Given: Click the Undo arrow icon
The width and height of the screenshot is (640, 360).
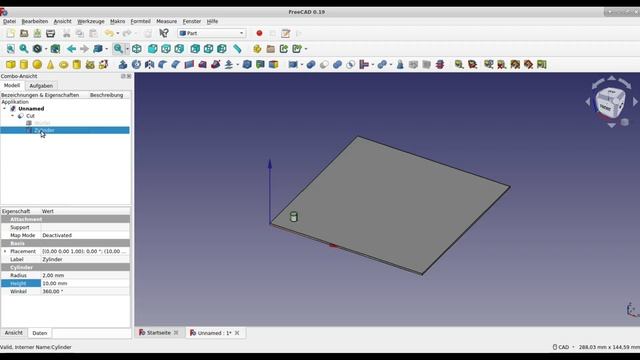Looking at the screenshot, I should [109, 33].
